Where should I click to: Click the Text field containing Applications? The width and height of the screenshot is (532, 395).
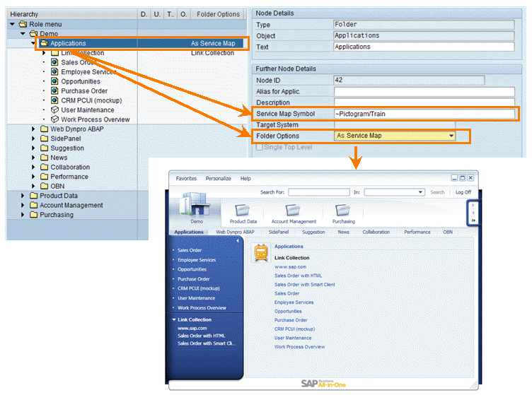424,47
